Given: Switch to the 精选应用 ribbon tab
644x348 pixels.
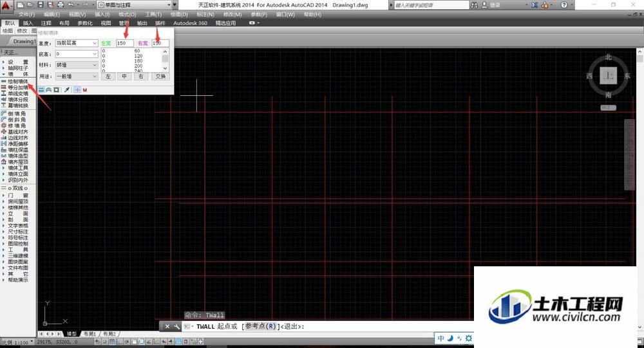Looking at the screenshot, I should coord(225,23).
